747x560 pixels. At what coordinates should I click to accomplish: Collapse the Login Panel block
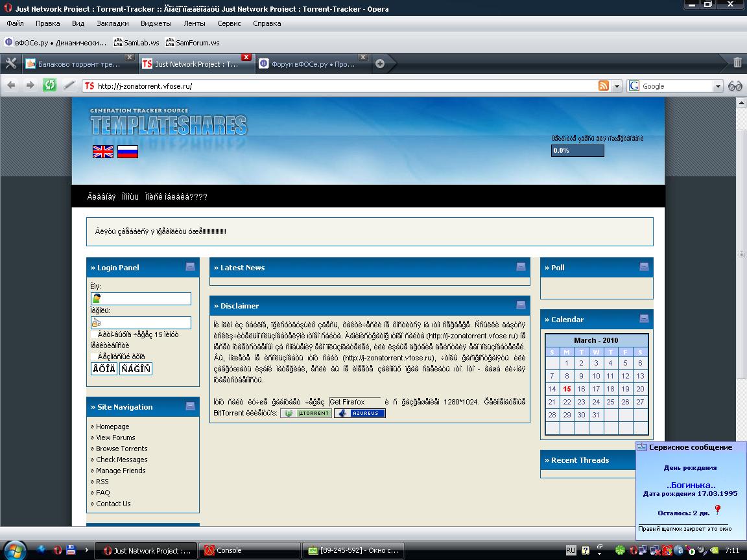190,266
